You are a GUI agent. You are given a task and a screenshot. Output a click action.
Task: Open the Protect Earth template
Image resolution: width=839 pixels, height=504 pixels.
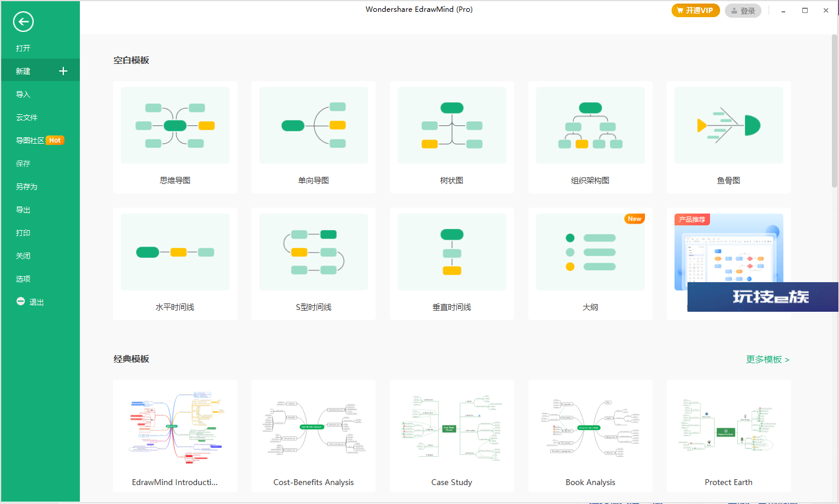pos(729,436)
